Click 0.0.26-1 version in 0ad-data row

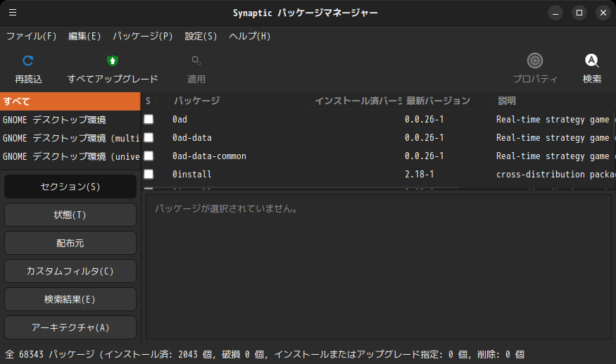[x=425, y=137]
